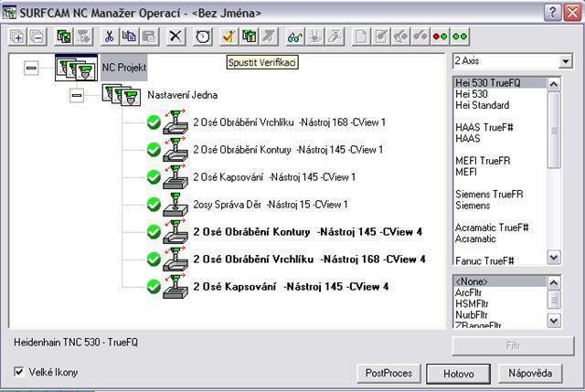Click the down arrow of the postprocessor list scrollbar
Image resolution: width=585 pixels, height=392 pixels.
554,258
